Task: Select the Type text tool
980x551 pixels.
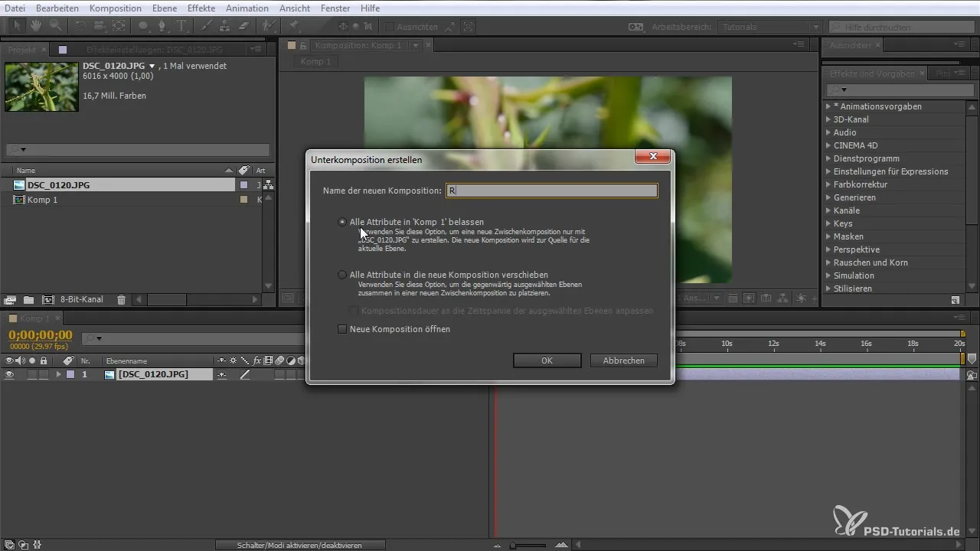Action: point(182,26)
